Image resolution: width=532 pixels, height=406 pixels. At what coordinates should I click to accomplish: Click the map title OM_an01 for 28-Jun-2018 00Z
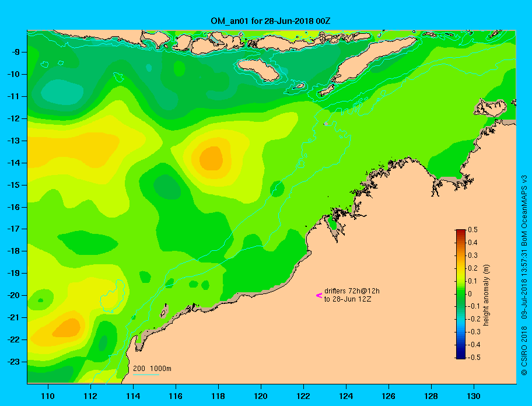[x=271, y=21]
